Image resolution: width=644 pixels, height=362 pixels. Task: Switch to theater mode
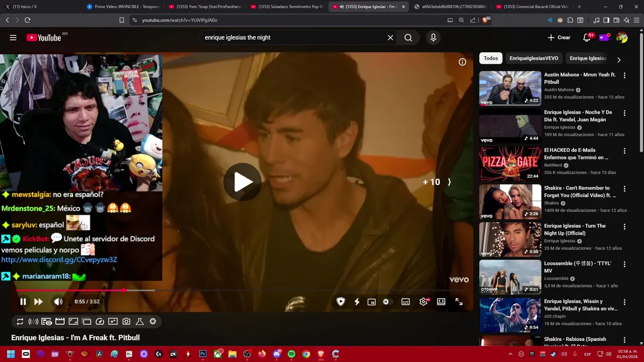441,302
